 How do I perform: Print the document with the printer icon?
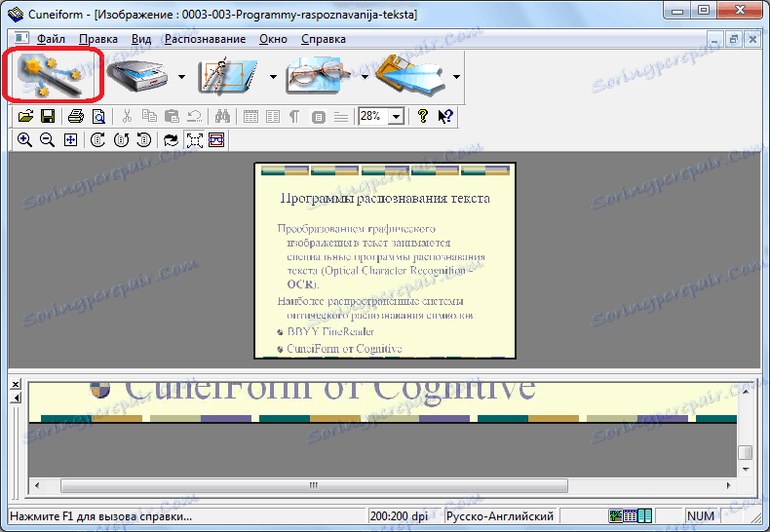(76, 116)
